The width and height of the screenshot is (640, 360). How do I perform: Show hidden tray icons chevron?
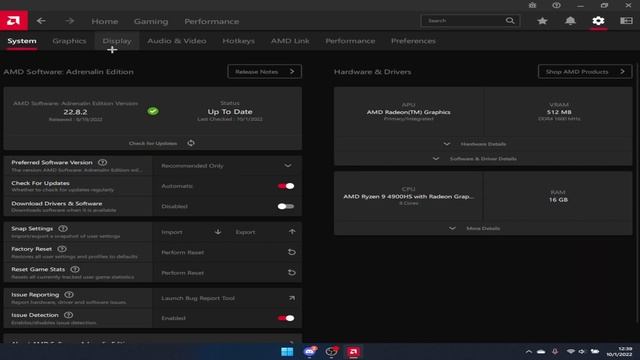(529, 351)
